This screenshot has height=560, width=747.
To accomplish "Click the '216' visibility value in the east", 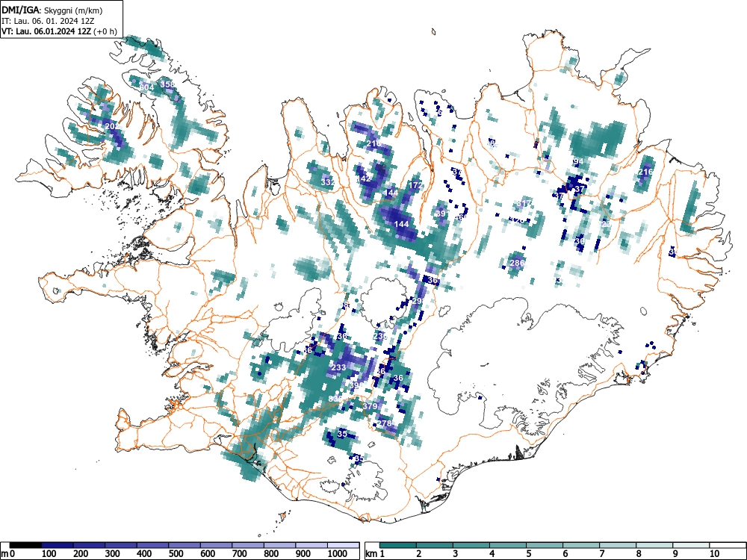I will point(645,172).
